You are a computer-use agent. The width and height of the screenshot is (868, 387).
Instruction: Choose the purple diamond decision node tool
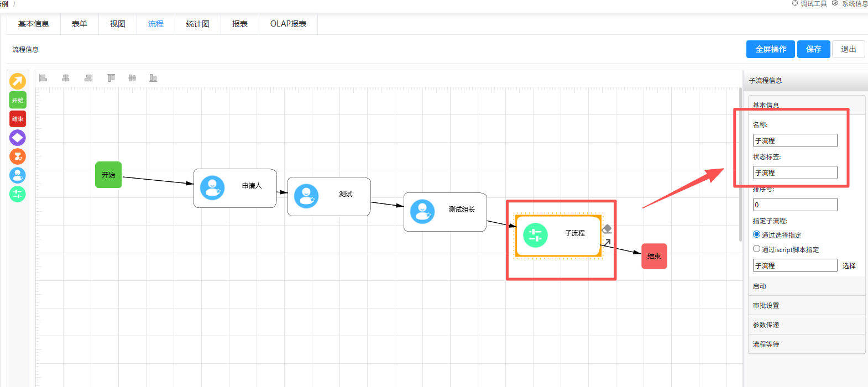click(18, 138)
